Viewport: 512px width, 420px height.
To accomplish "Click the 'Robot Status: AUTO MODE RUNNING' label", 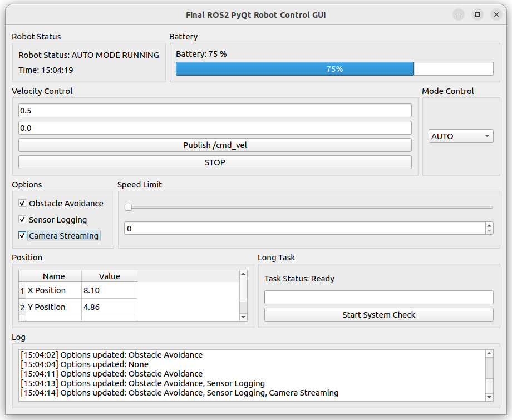I will click(88, 55).
